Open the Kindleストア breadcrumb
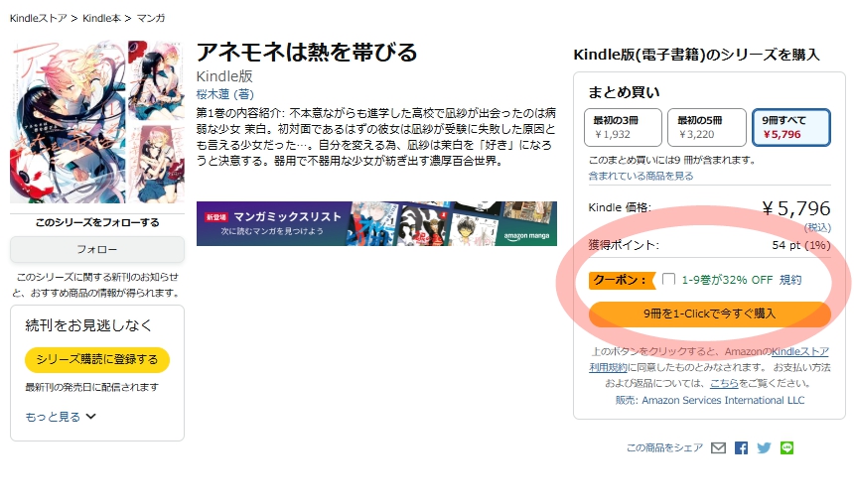 coord(39,18)
